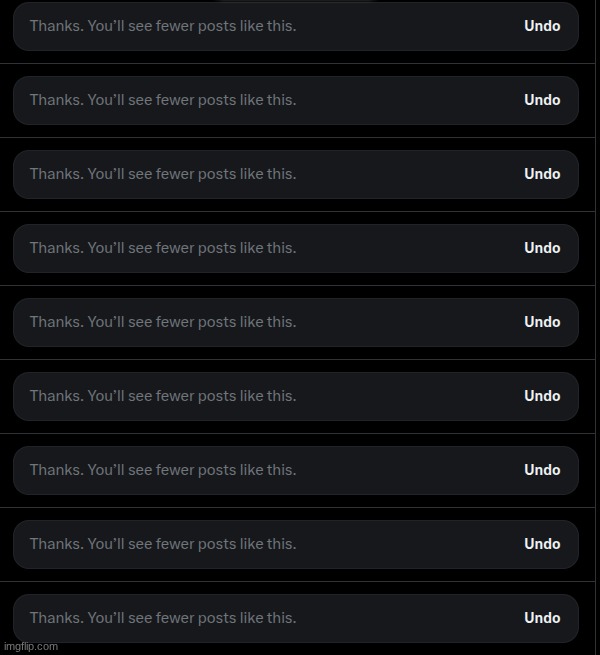Click Undo in the last notification
The image size is (600, 655).
(542, 618)
